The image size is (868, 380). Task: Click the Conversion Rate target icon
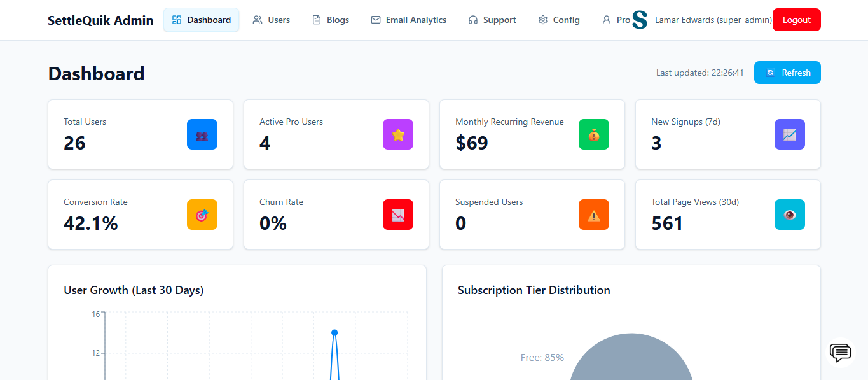pos(202,215)
